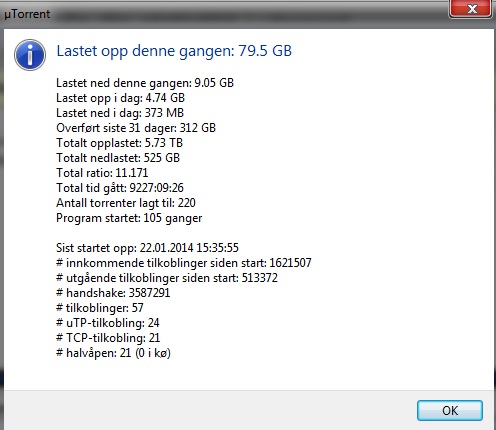Image resolution: width=496 pixels, height=430 pixels.
Task: Click 'Program startet: 105 ganger' line
Action: [x=129, y=218]
